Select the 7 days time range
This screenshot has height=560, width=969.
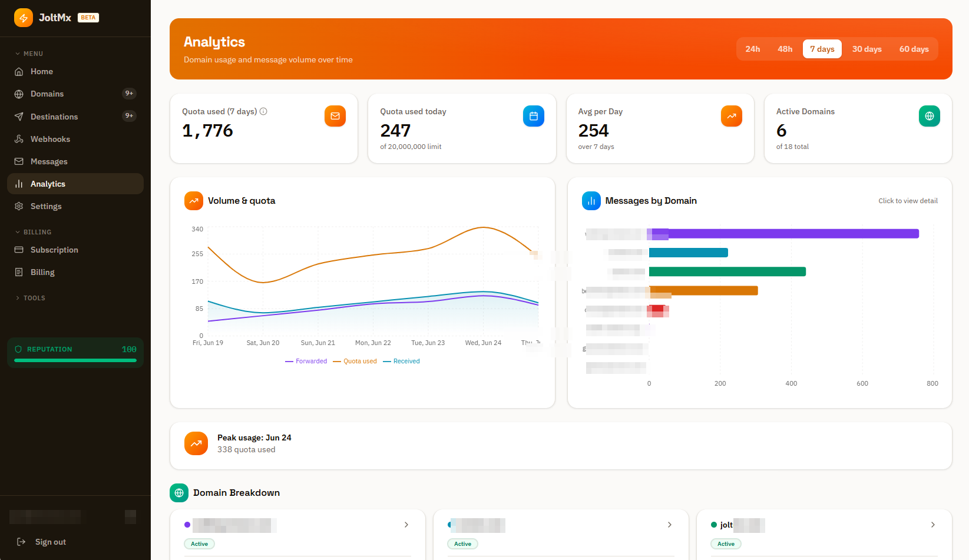pos(822,49)
